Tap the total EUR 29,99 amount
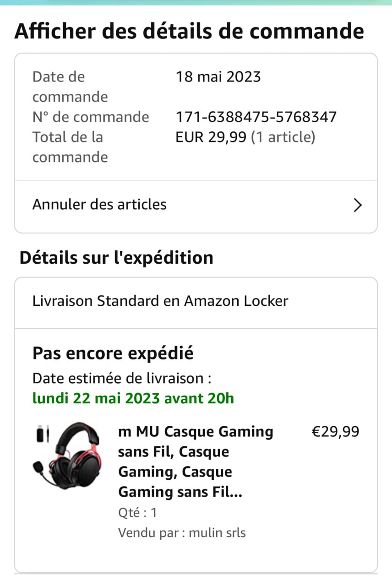The height and width of the screenshot is (586, 392). pos(211,137)
